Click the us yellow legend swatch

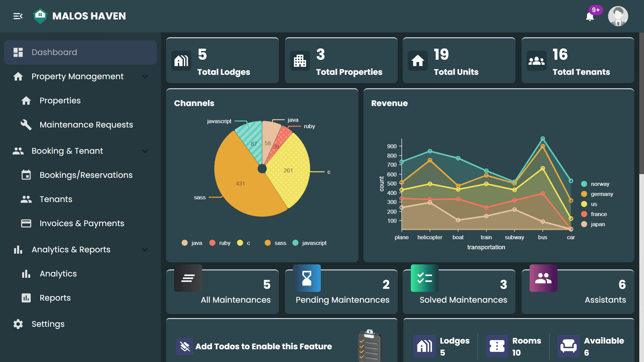click(584, 204)
